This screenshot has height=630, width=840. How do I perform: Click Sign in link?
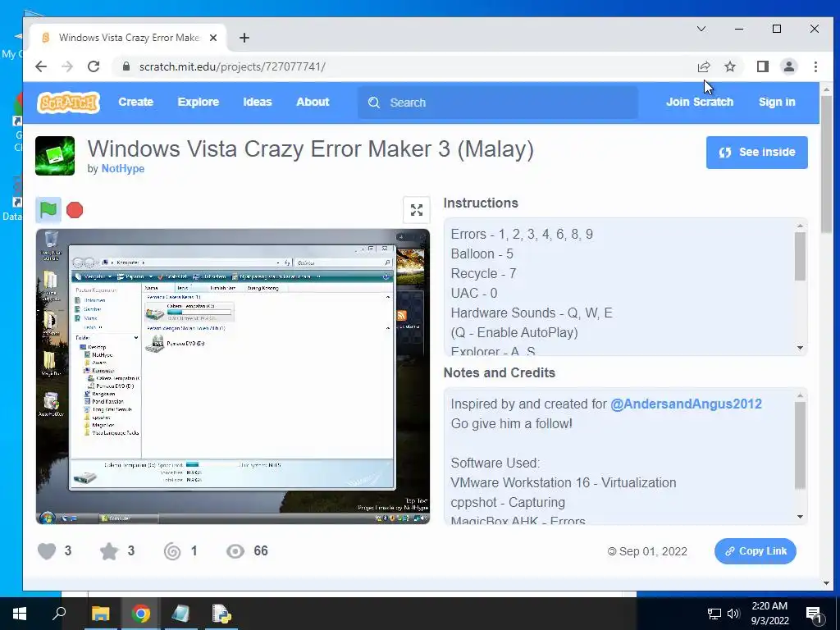click(x=777, y=102)
